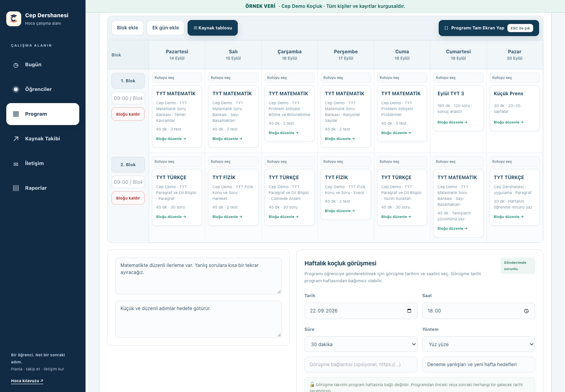Click the Saat field showing 18:00
The image size is (565, 392).
(x=479, y=311)
